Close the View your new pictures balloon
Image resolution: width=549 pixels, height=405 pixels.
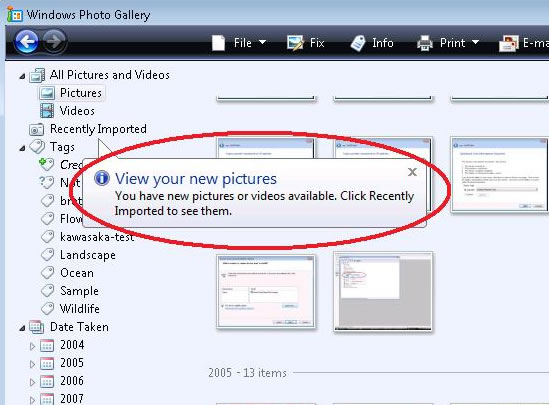[x=412, y=172]
